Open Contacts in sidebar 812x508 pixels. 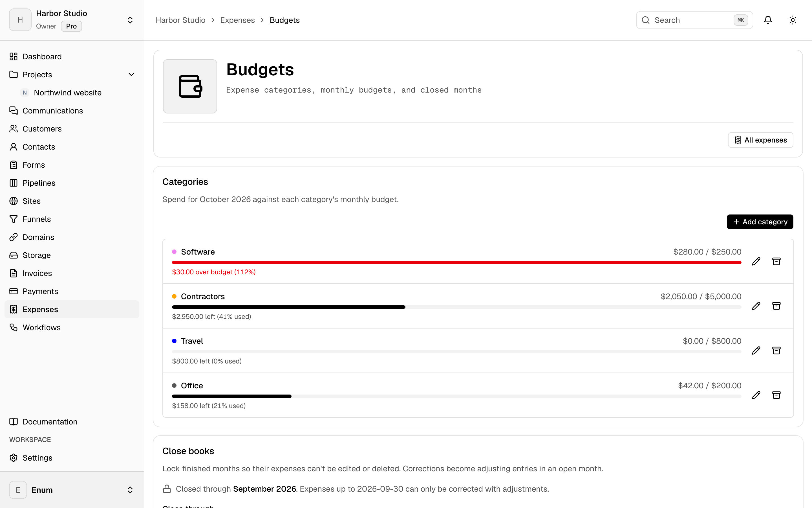click(x=72, y=147)
